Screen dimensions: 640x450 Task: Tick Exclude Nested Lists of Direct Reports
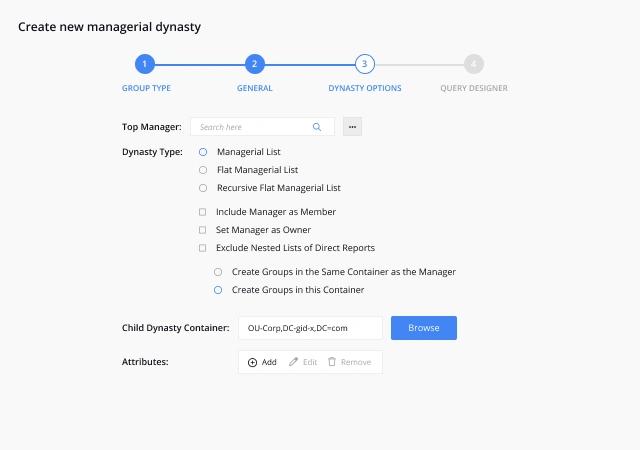pyautogui.click(x=202, y=248)
